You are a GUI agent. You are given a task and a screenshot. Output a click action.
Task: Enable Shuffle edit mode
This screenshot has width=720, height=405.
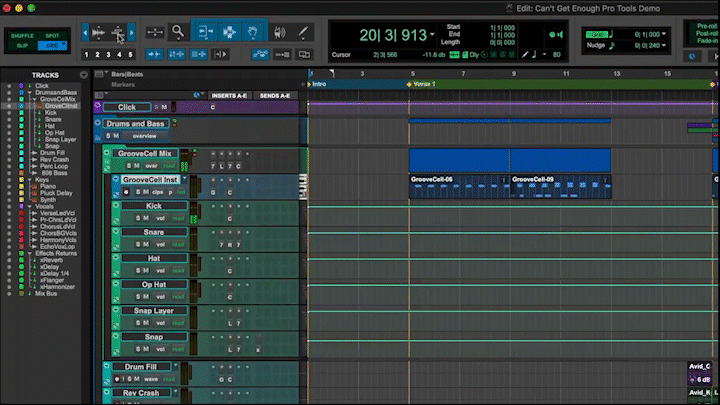point(22,35)
